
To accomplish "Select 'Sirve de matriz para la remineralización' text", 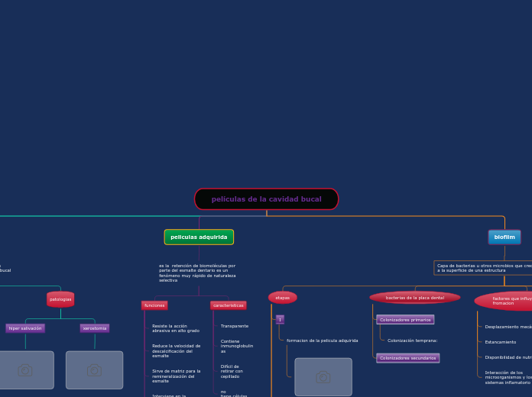I will pyautogui.click(x=176, y=376).
